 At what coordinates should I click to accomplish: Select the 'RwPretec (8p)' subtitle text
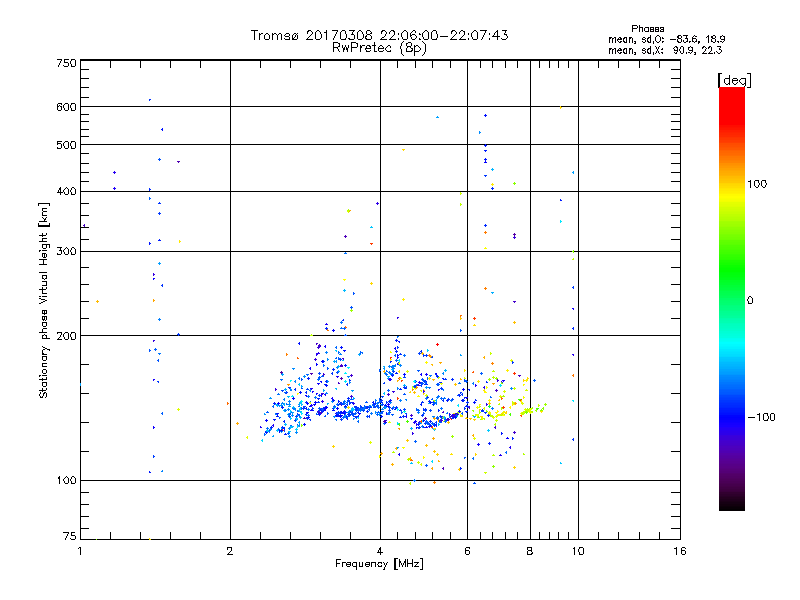click(379, 48)
